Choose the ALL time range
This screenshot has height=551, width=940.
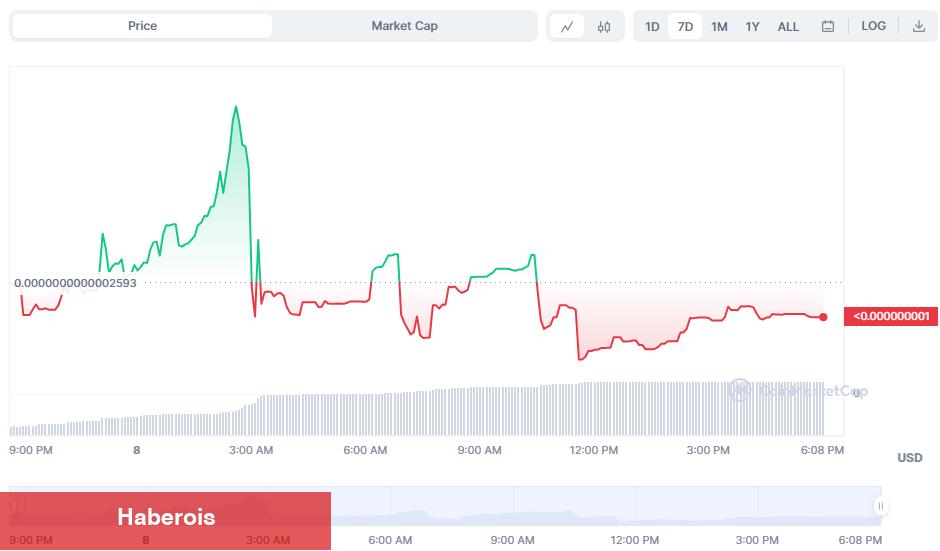[x=788, y=26]
